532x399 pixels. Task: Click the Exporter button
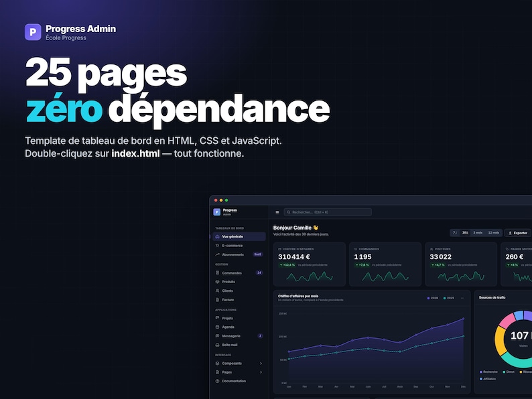click(518, 233)
